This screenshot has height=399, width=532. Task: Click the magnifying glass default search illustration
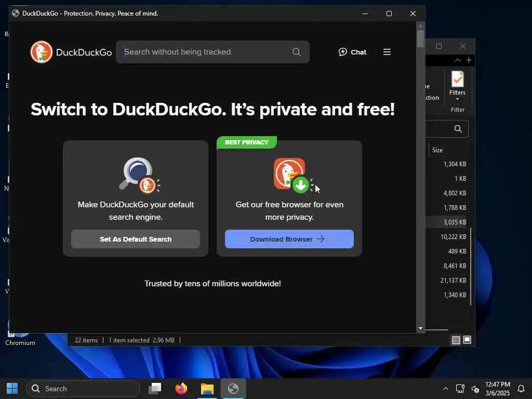[139, 175]
